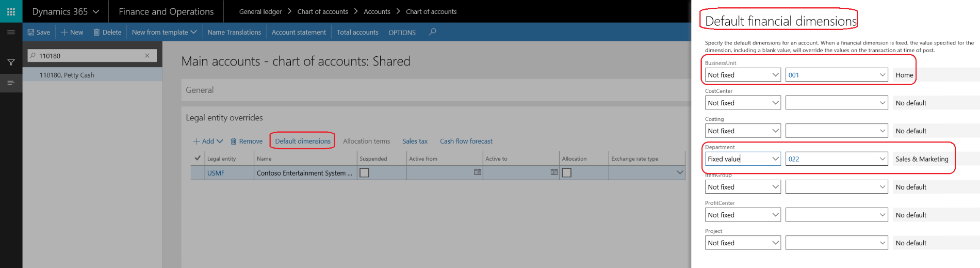Open the Add dropdown

pyautogui.click(x=208, y=141)
